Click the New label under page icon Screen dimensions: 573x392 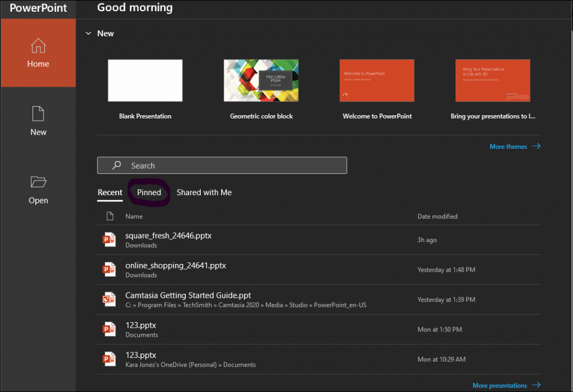point(38,132)
